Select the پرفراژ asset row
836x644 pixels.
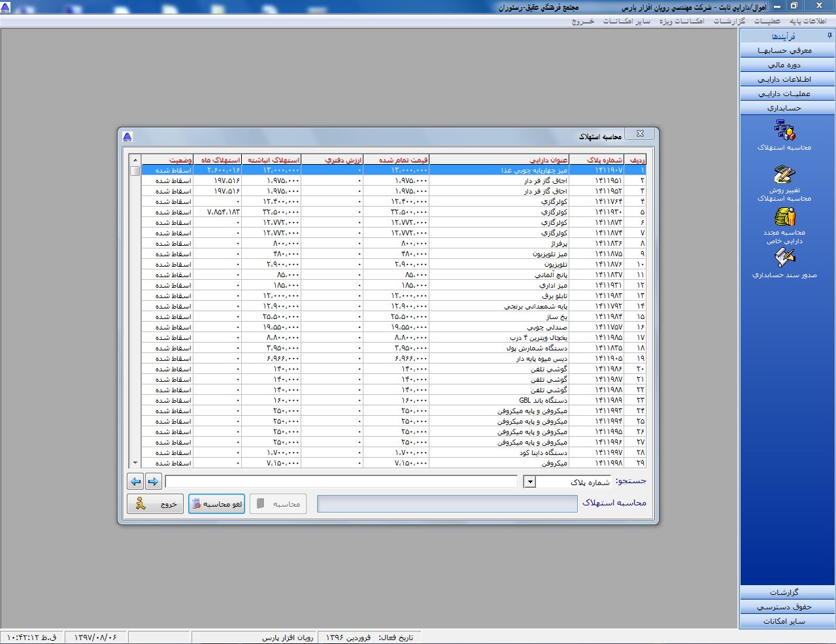point(393,243)
